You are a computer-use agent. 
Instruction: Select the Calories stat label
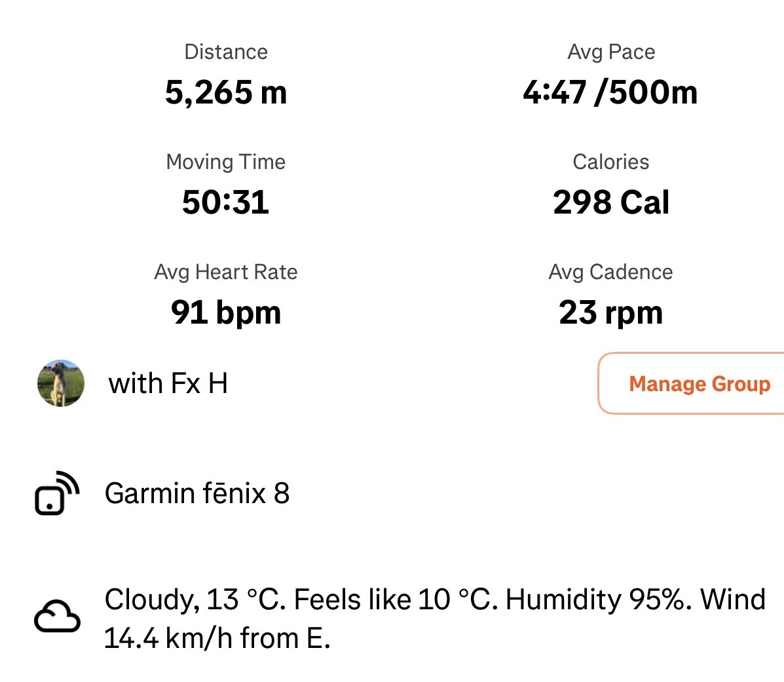[611, 162]
